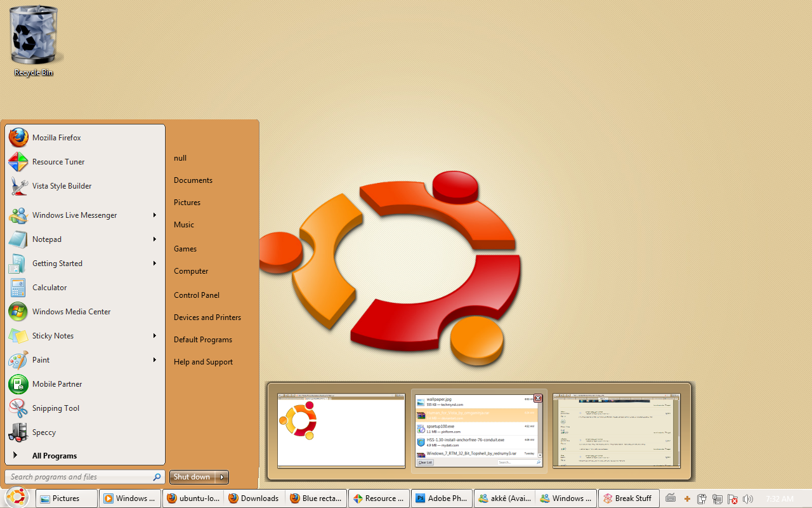812x508 pixels.
Task: Expand the Sticky Notes jump list arrow
Action: [154, 336]
